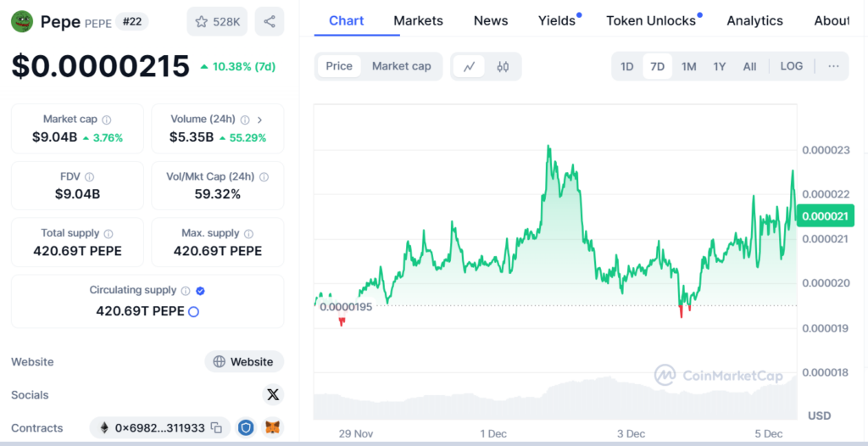This screenshot has width=868, height=446.
Task: Click the shield security icon
Action: [245, 428]
